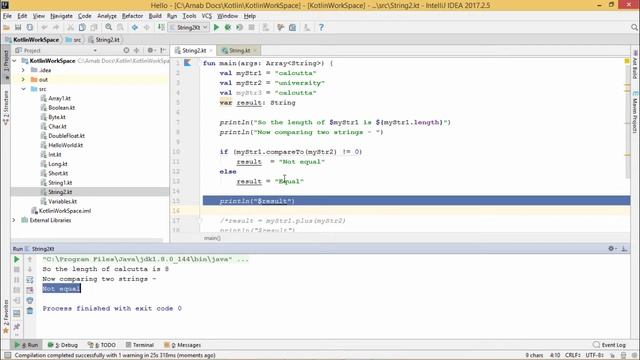Click the Redo arrow in toolbar
Image resolution: width=640 pixels, height=360 pixels.
[56, 27]
